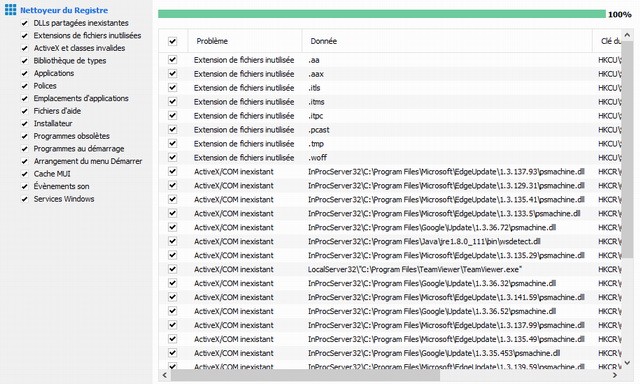Uncheck DLLs partagées inexistantes
The image size is (640, 384).
coord(24,23)
